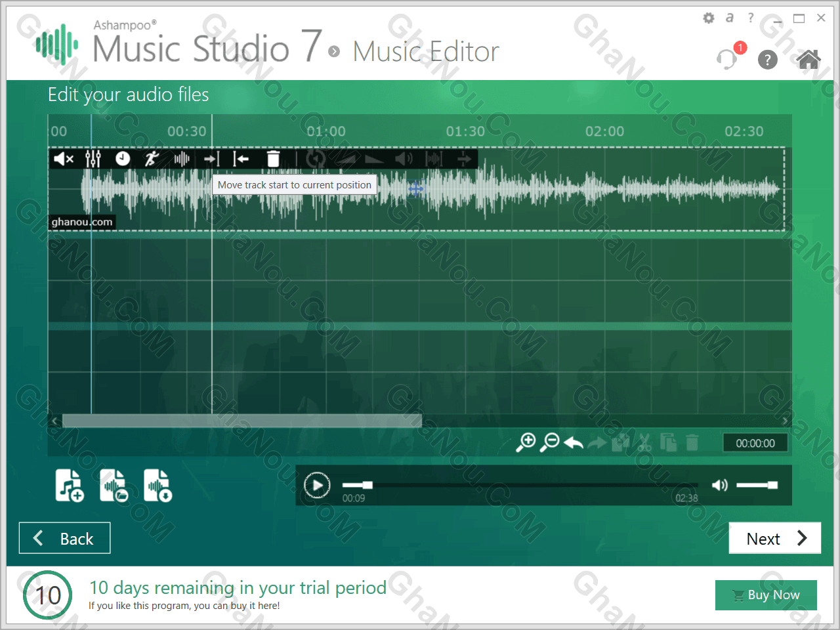Click the right arrow icon in track toolbar
This screenshot has height=630, width=840.
pyautogui.click(x=464, y=159)
